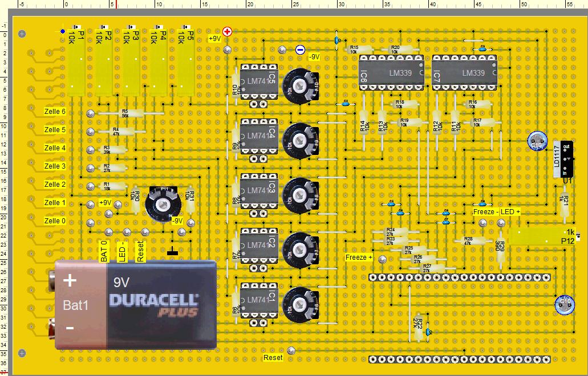The image size is (588, 376).
Task: Select the Freeze - LED + label
Action: coord(496,212)
